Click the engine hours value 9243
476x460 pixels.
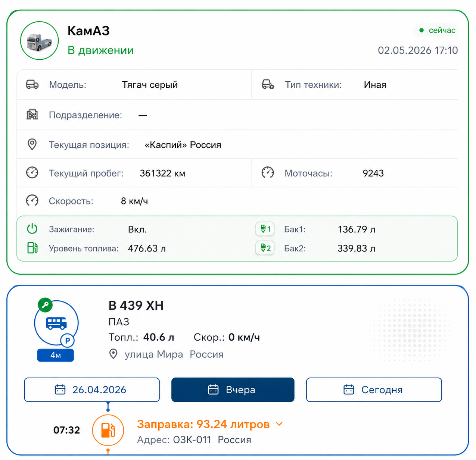click(x=373, y=173)
